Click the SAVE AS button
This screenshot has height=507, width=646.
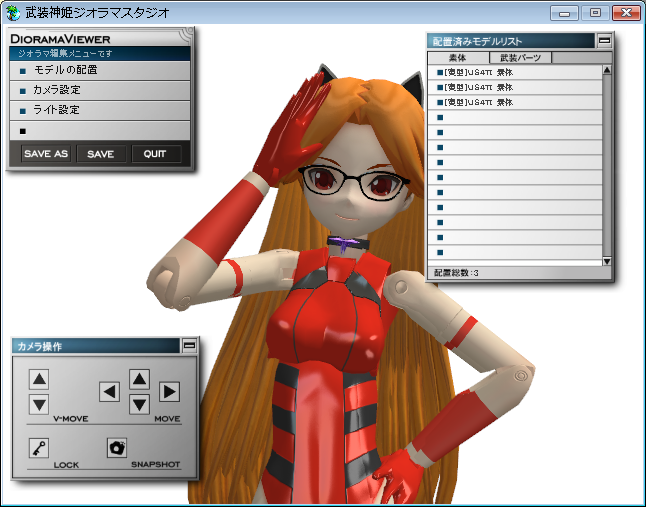[x=46, y=154]
